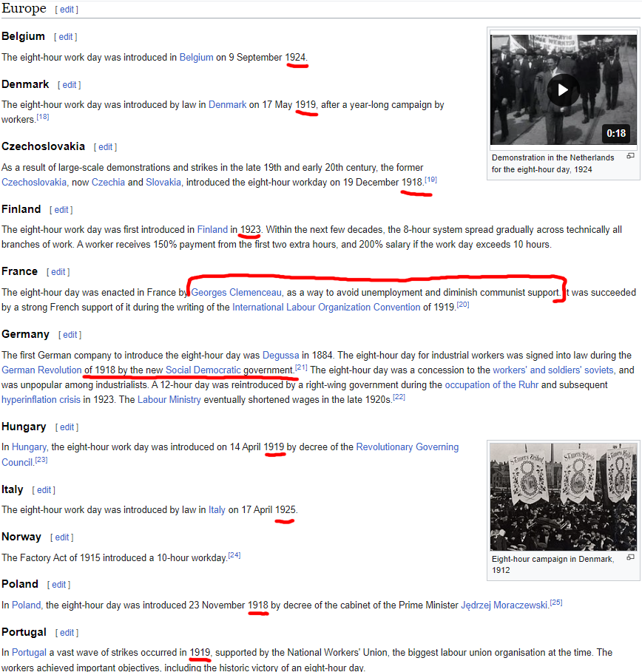This screenshot has width=642, height=672.
Task: Open citation reference 19
Action: (x=430, y=180)
